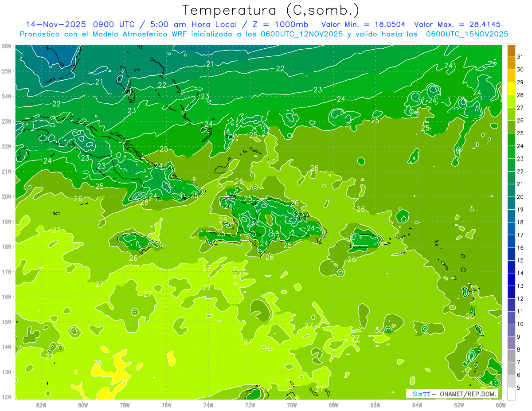The height and width of the screenshot is (411, 532).
Task: Click the ONAMET/REP.DOM. credit label
Action: pos(468,394)
